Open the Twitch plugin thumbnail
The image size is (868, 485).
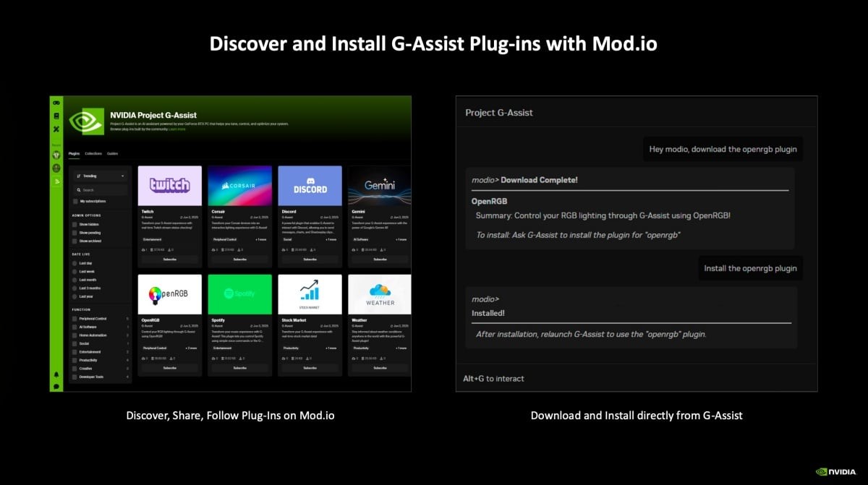169,185
